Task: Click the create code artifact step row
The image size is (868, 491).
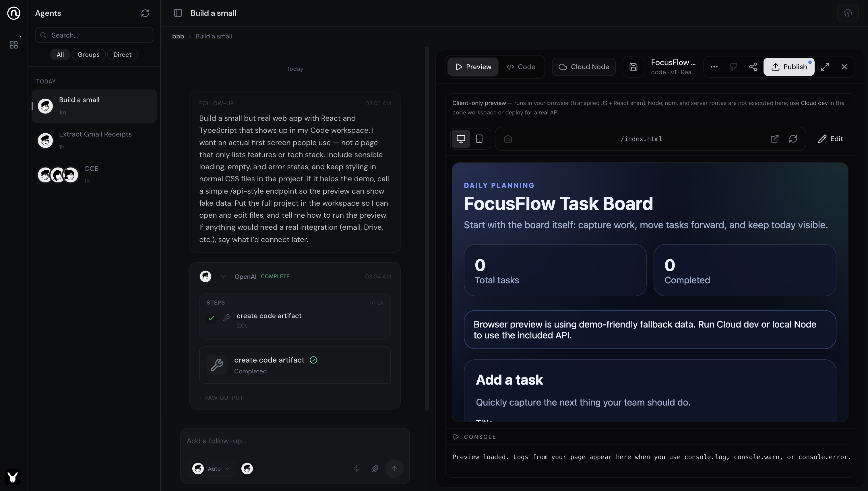Action: 294,320
